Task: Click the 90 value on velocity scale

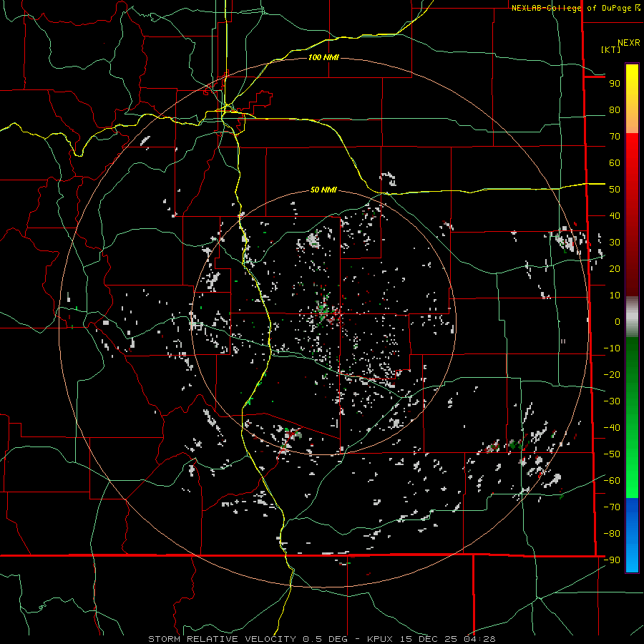Action: [615, 84]
